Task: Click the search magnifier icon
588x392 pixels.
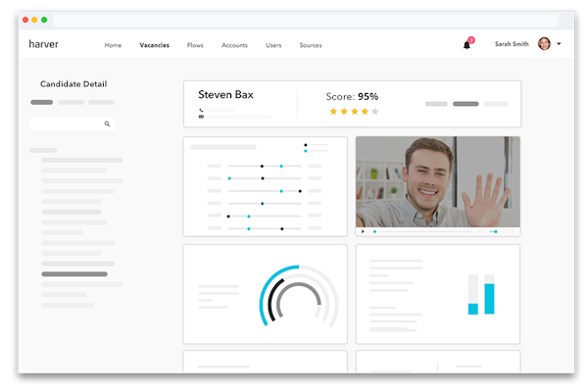Action: (x=107, y=123)
